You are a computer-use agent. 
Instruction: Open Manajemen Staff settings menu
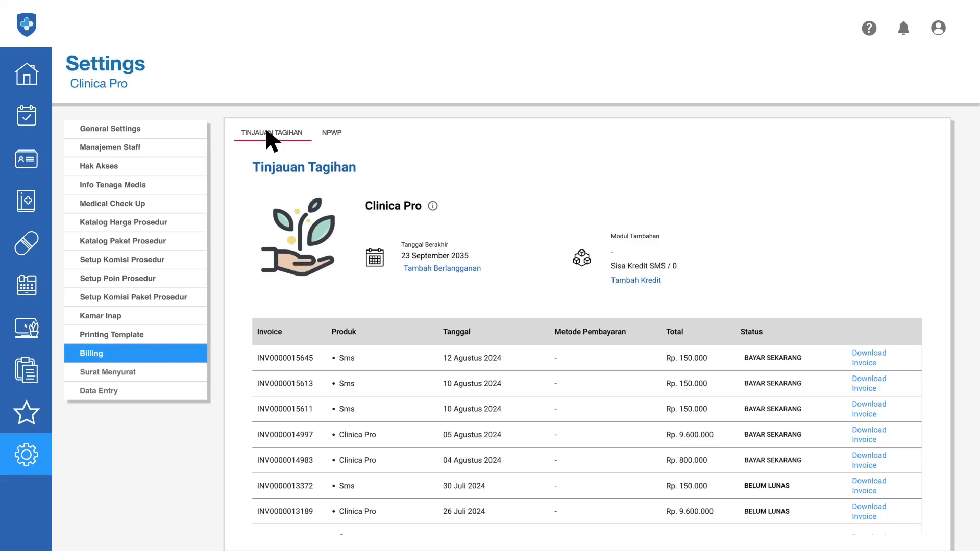(x=110, y=147)
